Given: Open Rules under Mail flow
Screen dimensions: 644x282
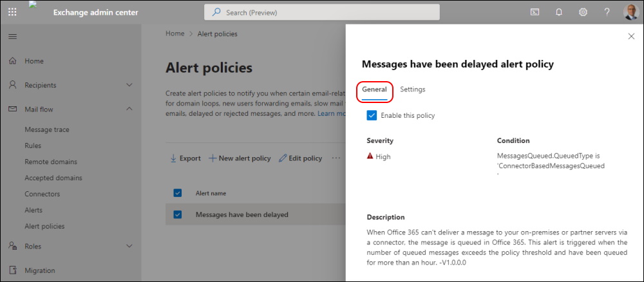Looking at the screenshot, I should 33,146.
